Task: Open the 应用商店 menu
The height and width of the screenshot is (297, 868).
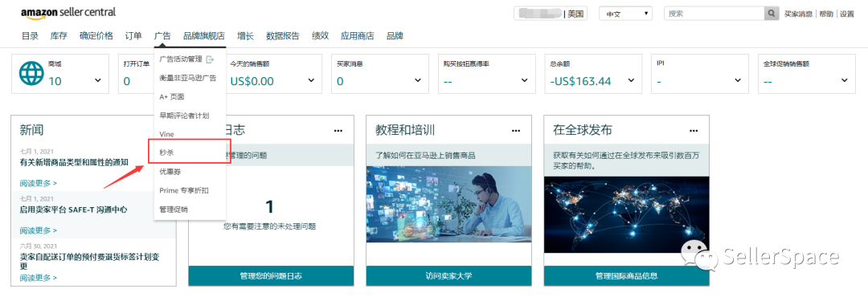Action: (357, 36)
